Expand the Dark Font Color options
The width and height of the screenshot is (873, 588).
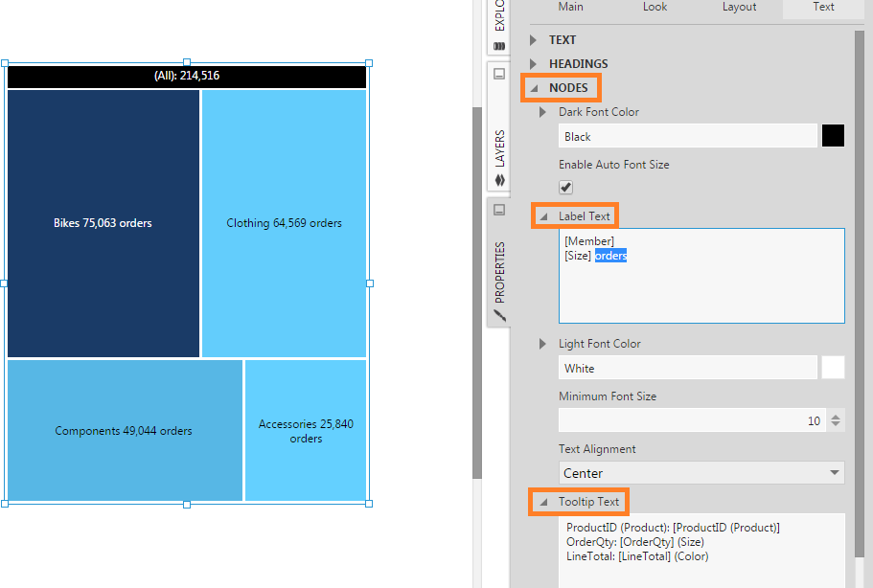tap(543, 111)
